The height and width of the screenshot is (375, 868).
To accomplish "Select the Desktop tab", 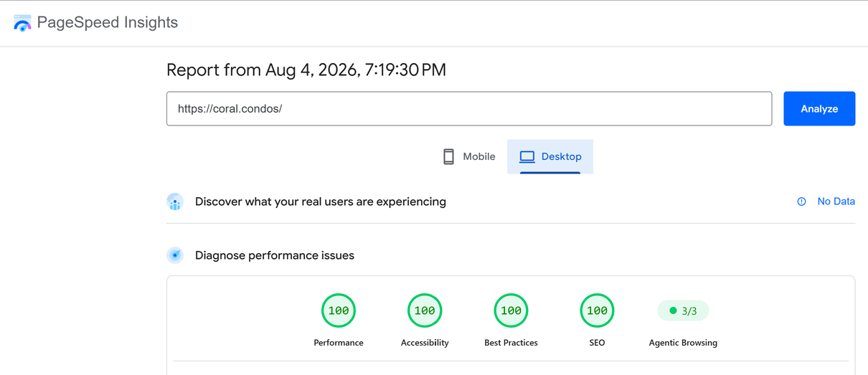I will point(550,156).
